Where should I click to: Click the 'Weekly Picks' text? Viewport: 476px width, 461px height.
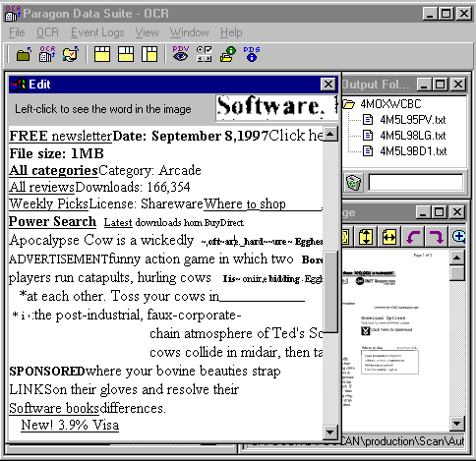pos(48,203)
